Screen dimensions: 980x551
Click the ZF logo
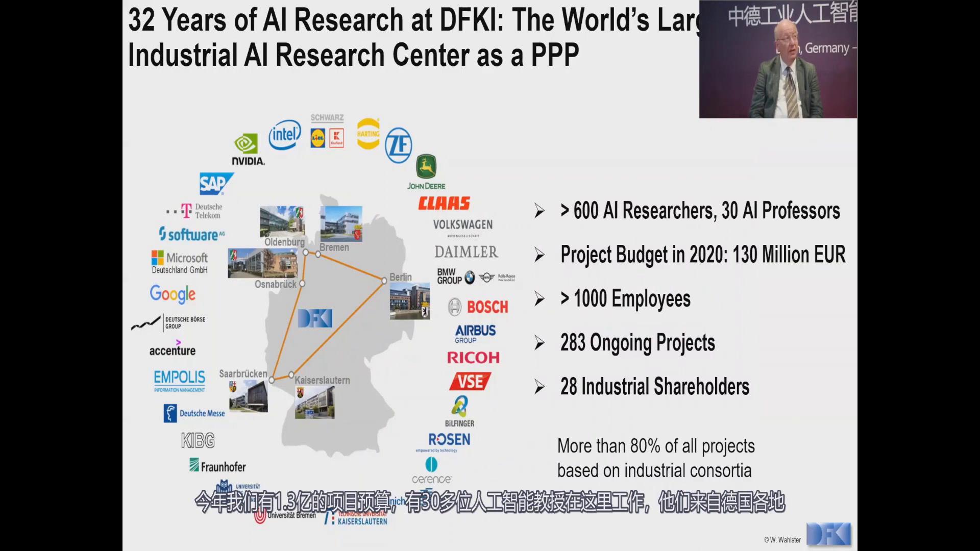coord(399,145)
